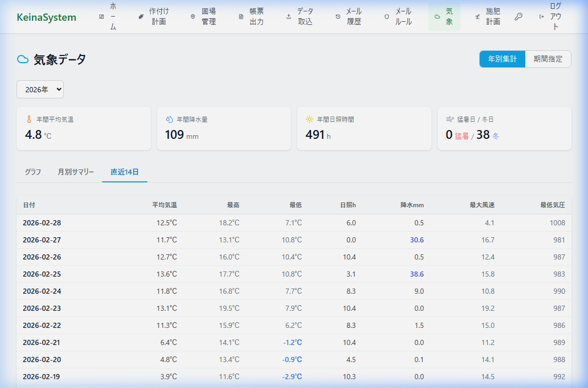This screenshot has height=388, width=588.
Task: Click the 降水mm column header
Action: (412, 205)
